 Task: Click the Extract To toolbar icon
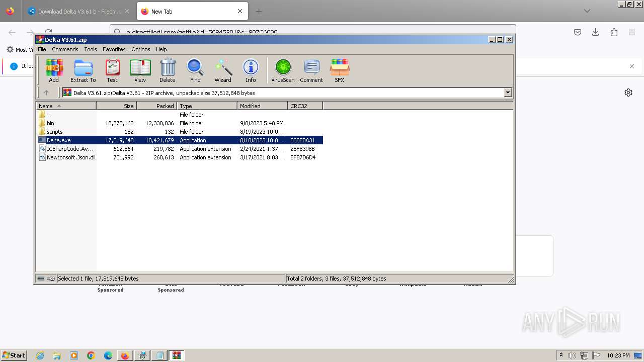click(x=83, y=70)
